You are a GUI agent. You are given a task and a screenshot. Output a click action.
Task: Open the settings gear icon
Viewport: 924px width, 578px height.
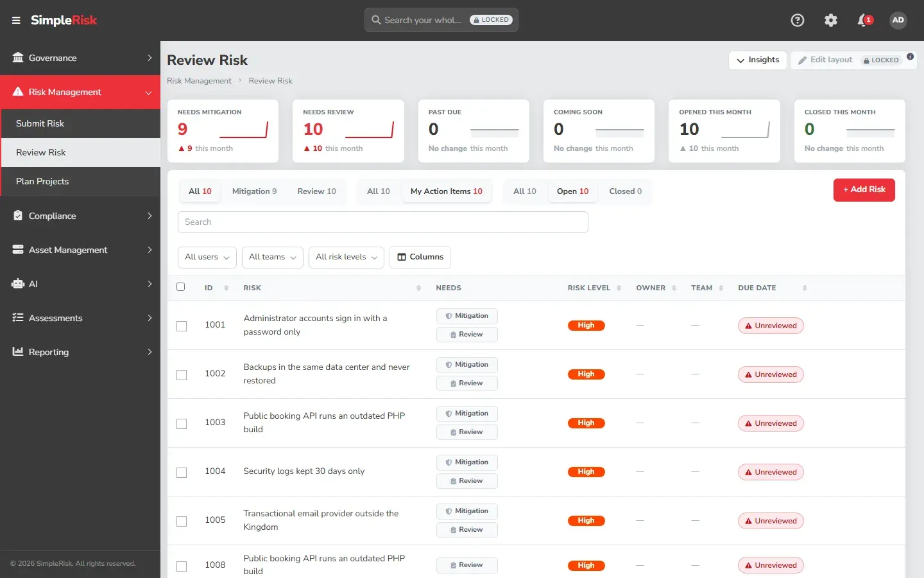[x=831, y=21]
